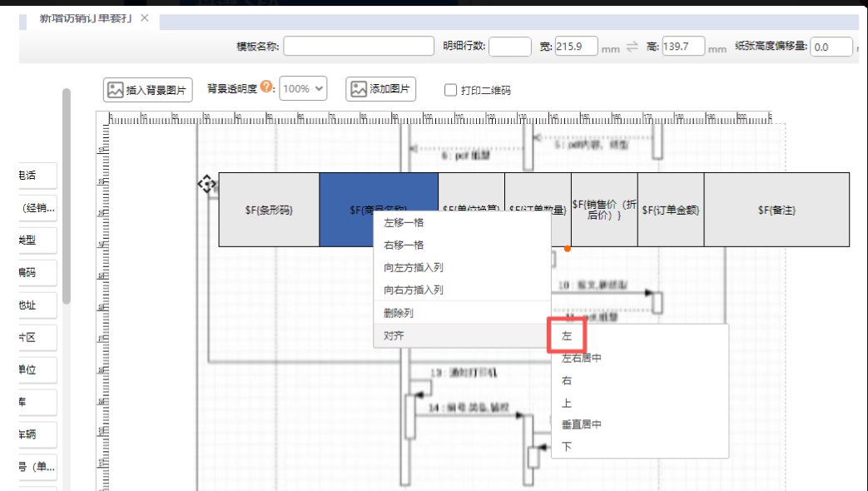Click the orange help icon beside 背景透明度
The width and height of the screenshot is (868, 491).
pos(266,87)
